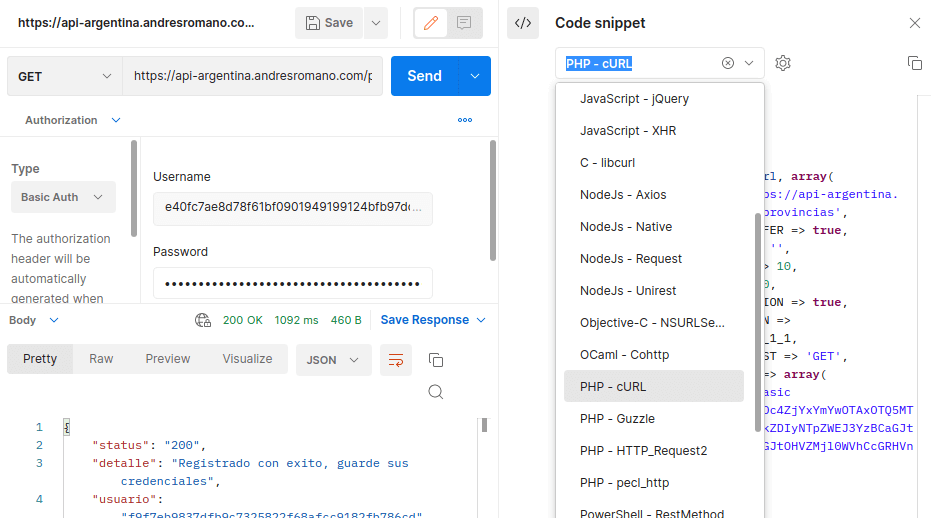Select PHP - pecl_http option

pyautogui.click(x=654, y=483)
